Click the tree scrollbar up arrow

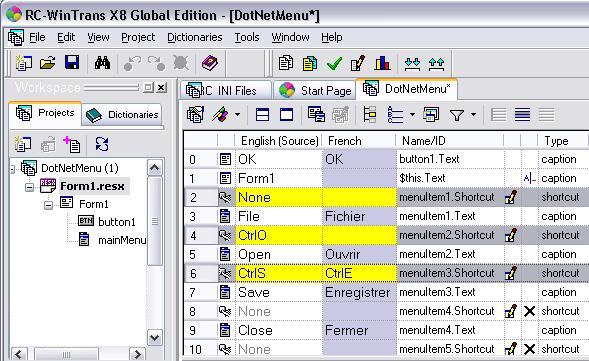tap(154, 168)
